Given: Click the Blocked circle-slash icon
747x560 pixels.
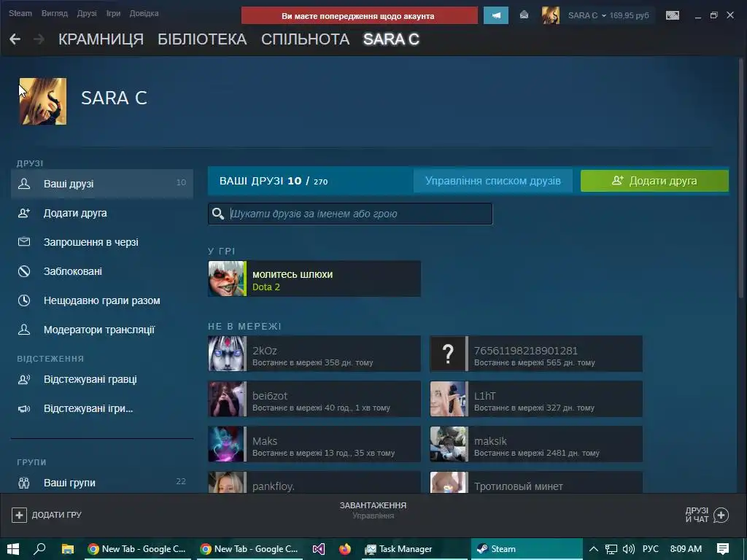Looking at the screenshot, I should click(24, 271).
